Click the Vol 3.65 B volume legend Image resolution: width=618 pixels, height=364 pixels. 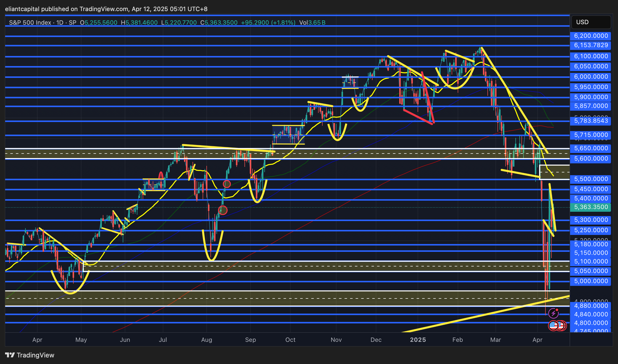(x=312, y=23)
